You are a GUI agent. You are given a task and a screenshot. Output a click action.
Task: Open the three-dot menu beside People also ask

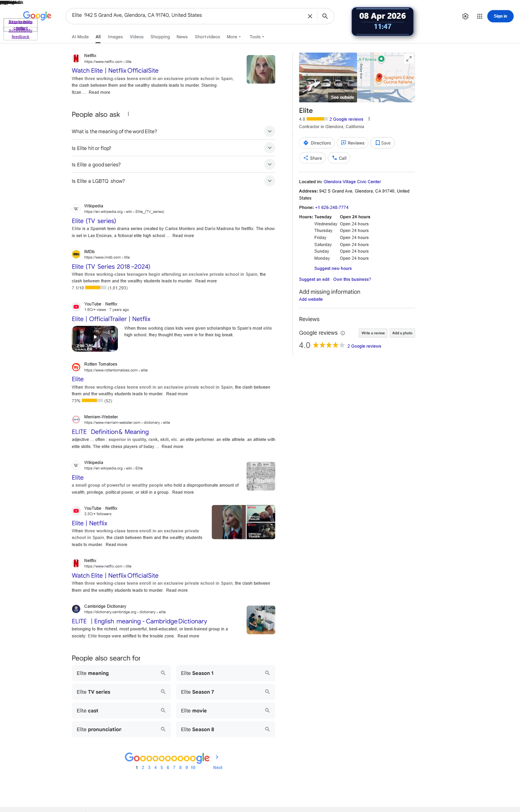click(128, 114)
